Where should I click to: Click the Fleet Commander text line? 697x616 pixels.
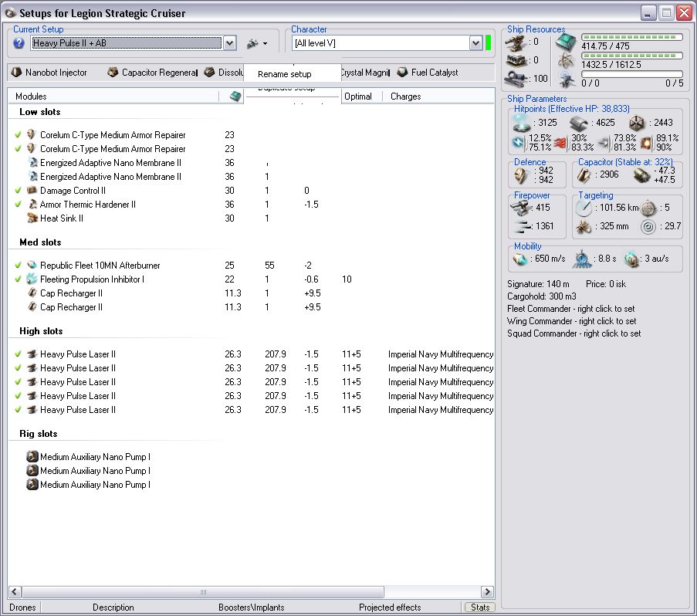pyautogui.click(x=570, y=309)
